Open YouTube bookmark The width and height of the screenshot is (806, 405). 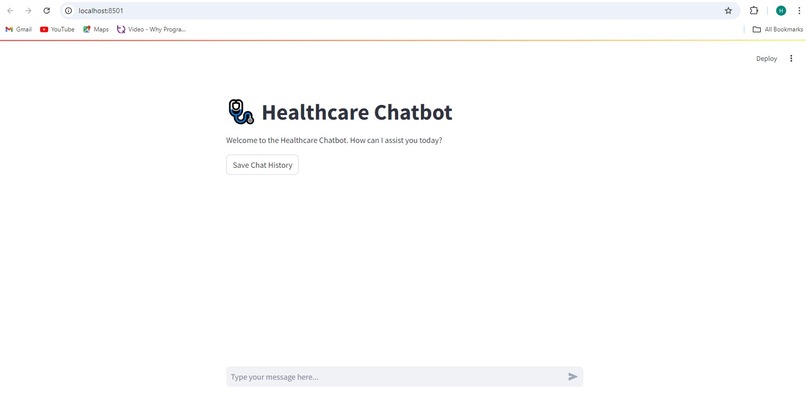tap(57, 29)
